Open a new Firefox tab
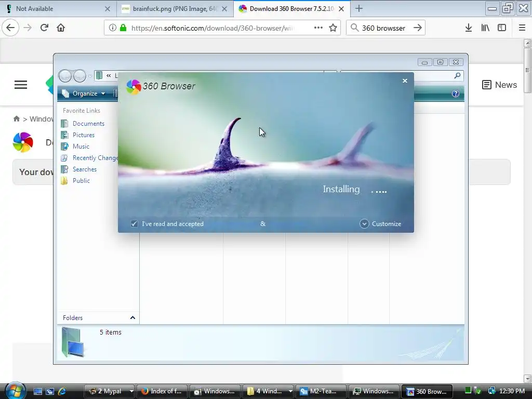Viewport: 532px width, 399px height. (358, 9)
